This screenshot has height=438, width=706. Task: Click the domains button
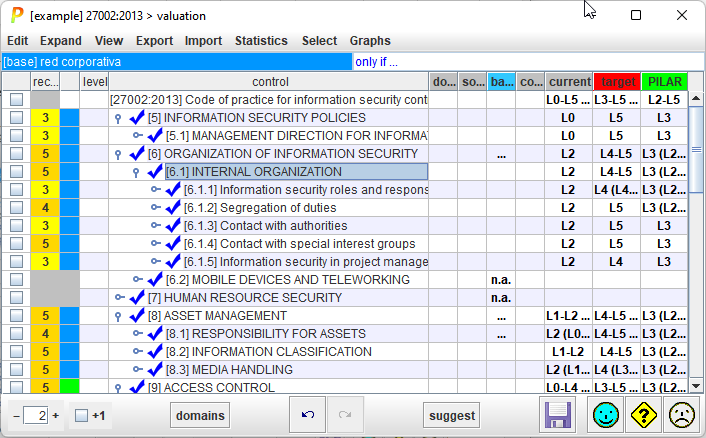pyautogui.click(x=200, y=415)
